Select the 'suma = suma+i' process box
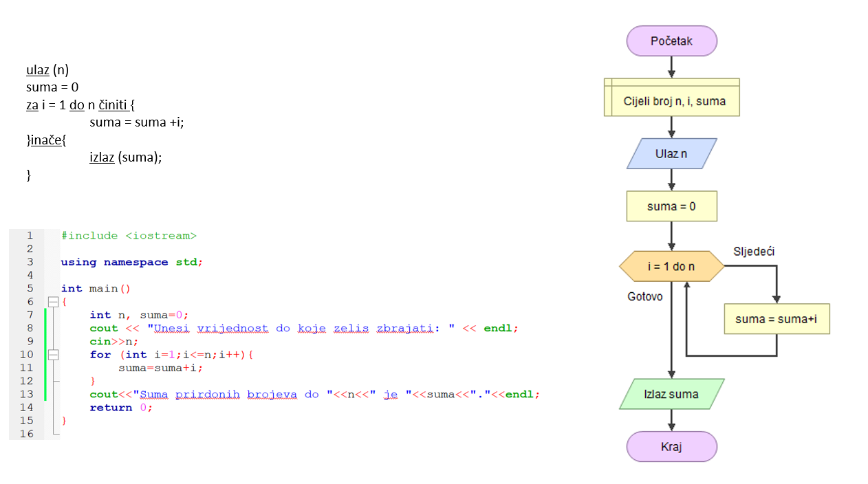The height and width of the screenshot is (484, 868). (x=777, y=319)
